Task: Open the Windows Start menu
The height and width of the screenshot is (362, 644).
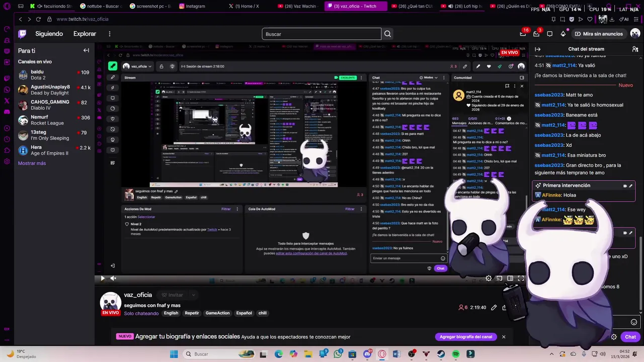Action: [x=174, y=354]
